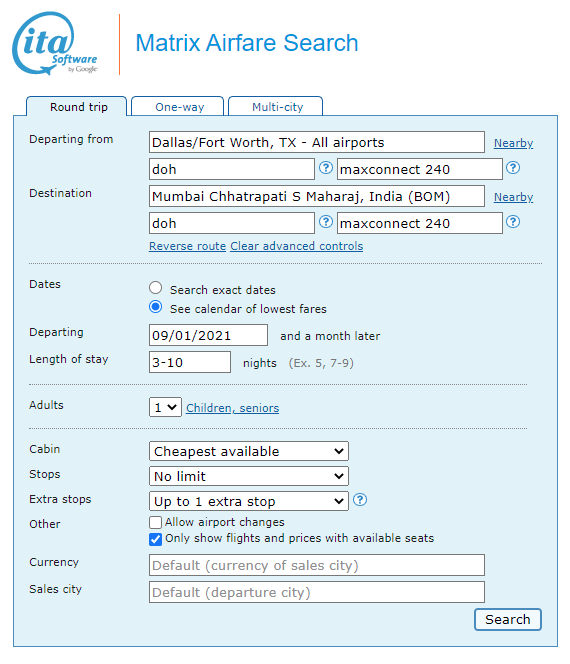Click the Search button

pos(508,620)
